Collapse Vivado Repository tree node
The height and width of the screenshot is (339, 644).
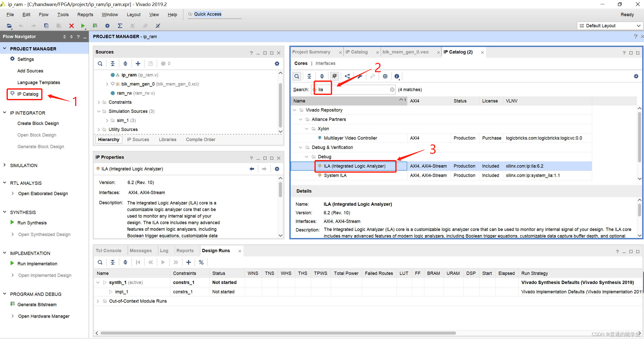point(294,110)
